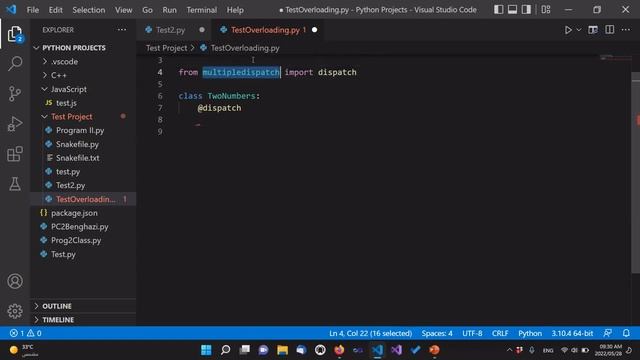Run the Python file with play button
The image size is (640, 360).
coord(568,30)
